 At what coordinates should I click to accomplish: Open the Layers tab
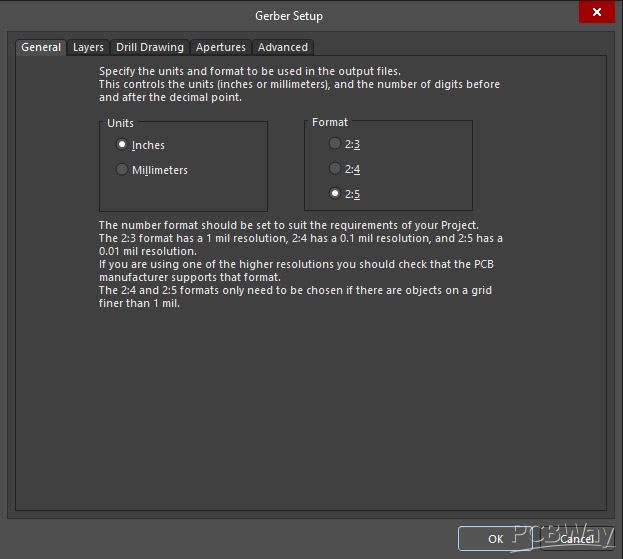[88, 47]
